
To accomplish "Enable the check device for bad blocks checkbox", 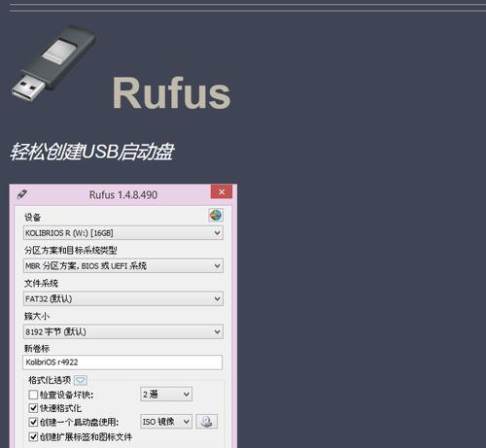I will tap(33, 395).
